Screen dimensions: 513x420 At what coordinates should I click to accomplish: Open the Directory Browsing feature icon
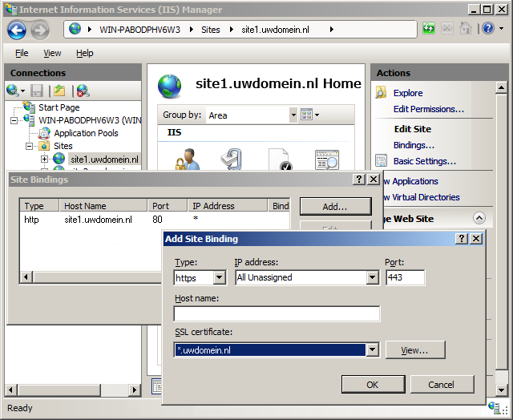click(x=327, y=160)
